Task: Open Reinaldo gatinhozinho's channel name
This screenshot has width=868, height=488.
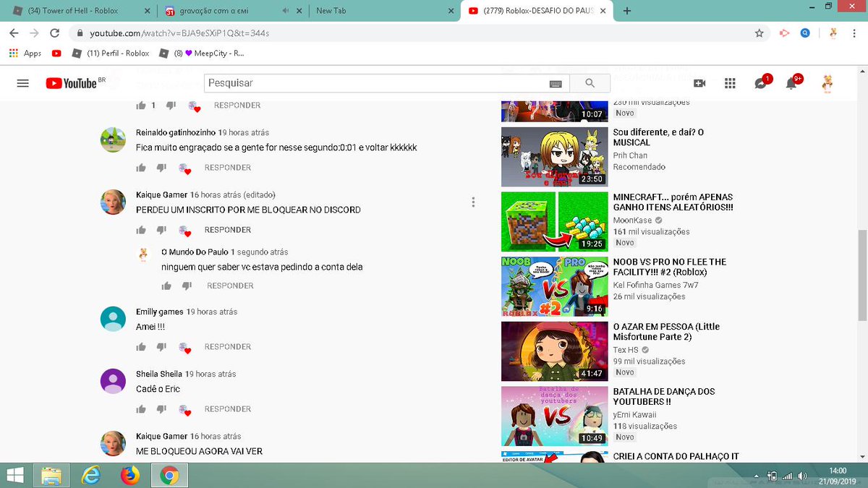Action: (176, 133)
